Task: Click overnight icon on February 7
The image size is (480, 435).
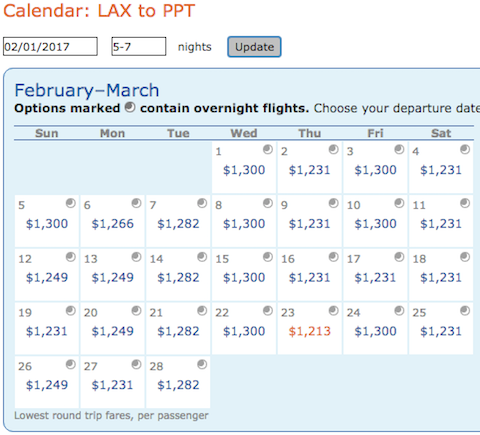Action: click(x=202, y=203)
